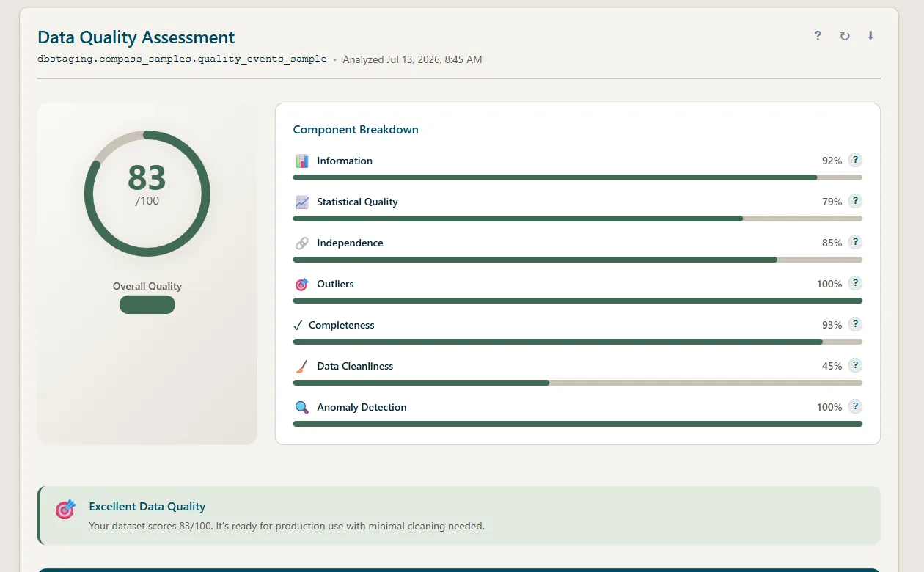
Task: Click the Data Quality Assessment title
Action: pyautogui.click(x=136, y=37)
